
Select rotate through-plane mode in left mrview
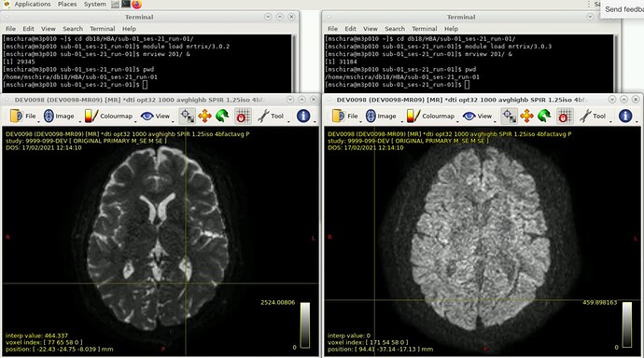coord(222,116)
